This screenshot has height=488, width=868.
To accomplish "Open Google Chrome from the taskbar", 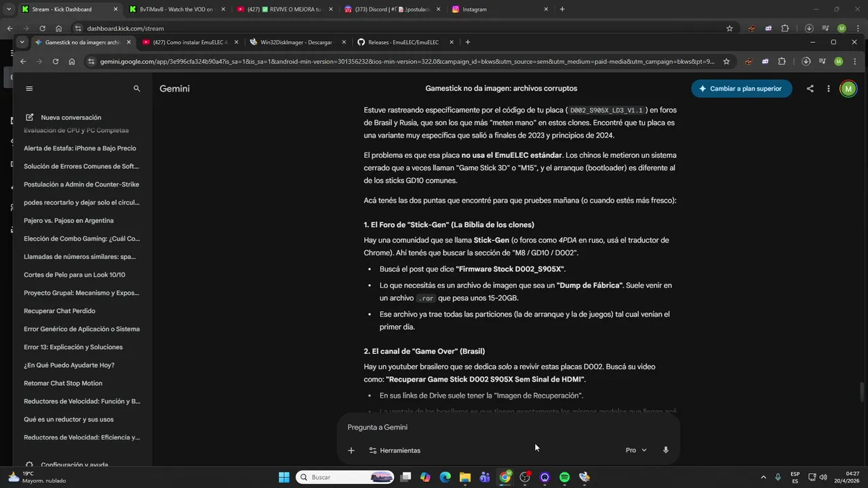I will pos(505,477).
